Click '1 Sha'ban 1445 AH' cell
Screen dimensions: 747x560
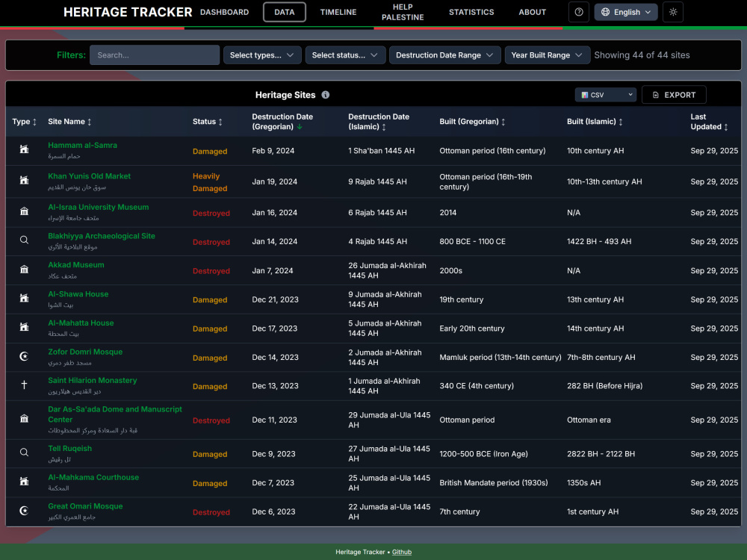(381, 151)
